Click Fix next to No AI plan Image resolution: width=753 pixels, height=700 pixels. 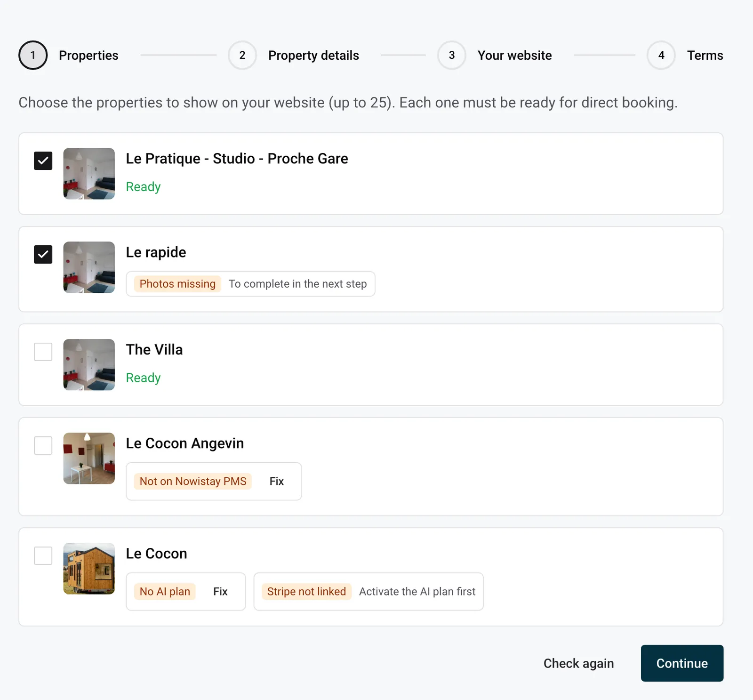220,591
